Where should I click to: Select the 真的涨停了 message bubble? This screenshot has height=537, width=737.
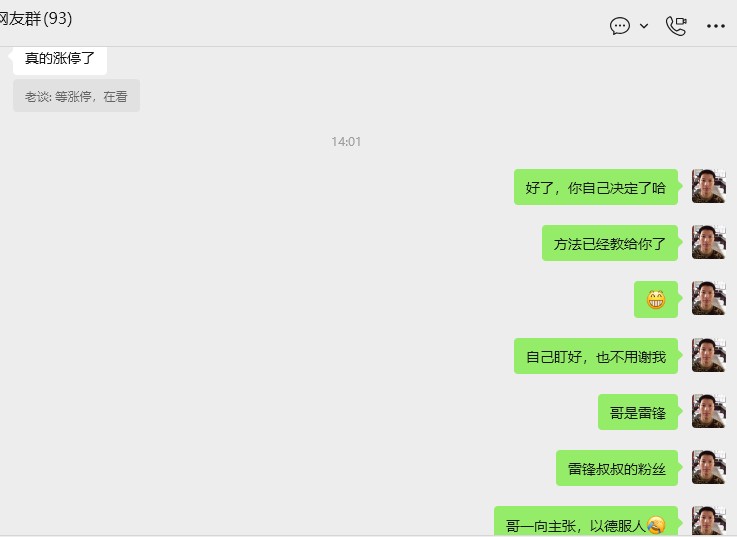click(x=60, y=59)
